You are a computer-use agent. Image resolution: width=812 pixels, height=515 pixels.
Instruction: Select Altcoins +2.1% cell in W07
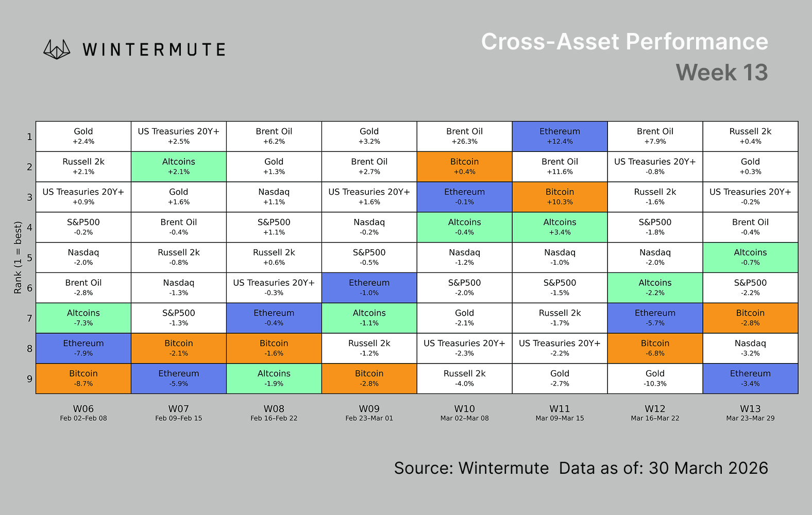pyautogui.click(x=178, y=166)
